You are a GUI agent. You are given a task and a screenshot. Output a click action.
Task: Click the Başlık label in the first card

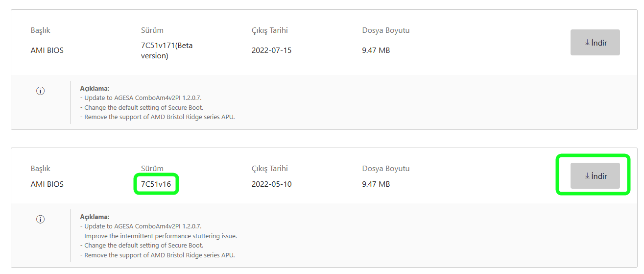click(x=40, y=30)
